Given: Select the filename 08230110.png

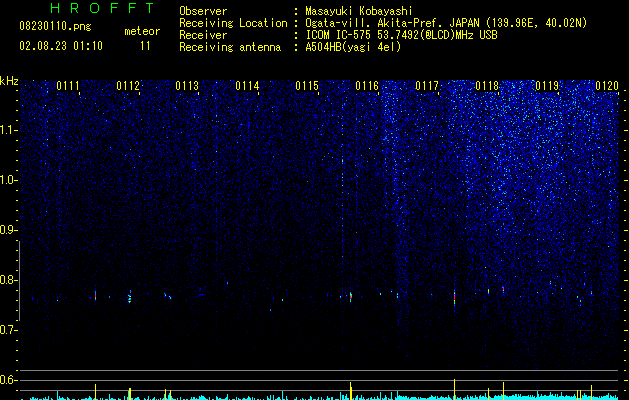Looking at the screenshot, I should (x=55, y=26).
